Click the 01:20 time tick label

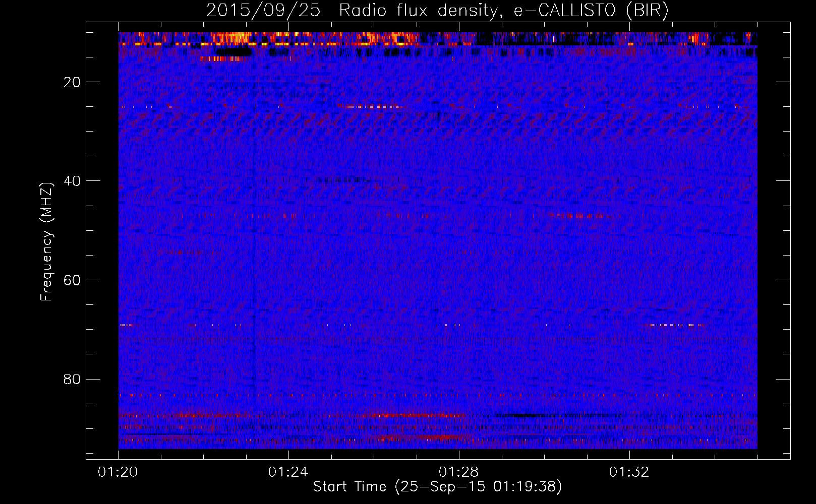pos(119,472)
